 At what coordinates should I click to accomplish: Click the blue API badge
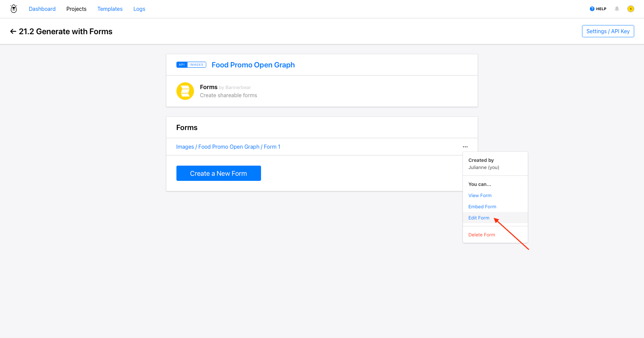pyautogui.click(x=182, y=64)
